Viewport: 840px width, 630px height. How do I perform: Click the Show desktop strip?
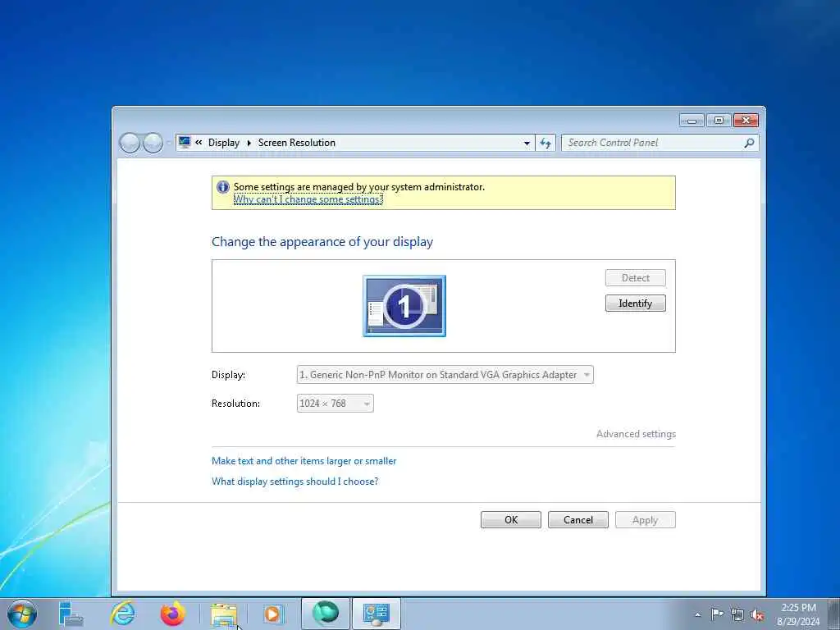(834, 614)
